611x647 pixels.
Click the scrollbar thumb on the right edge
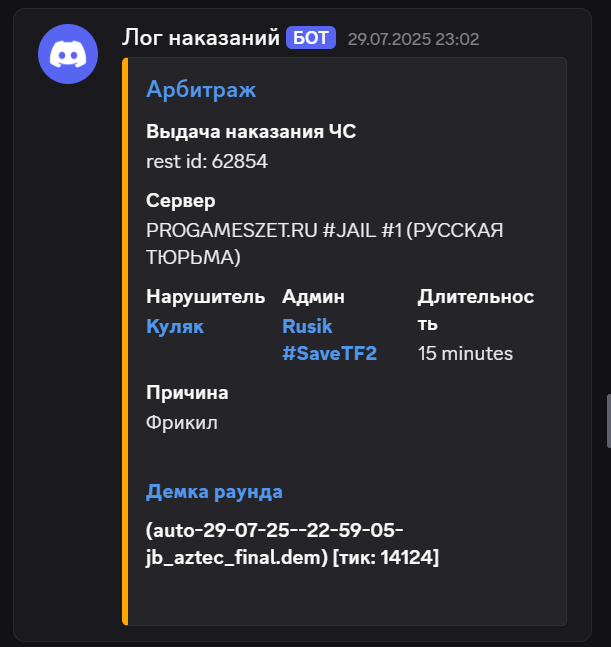[609, 421]
